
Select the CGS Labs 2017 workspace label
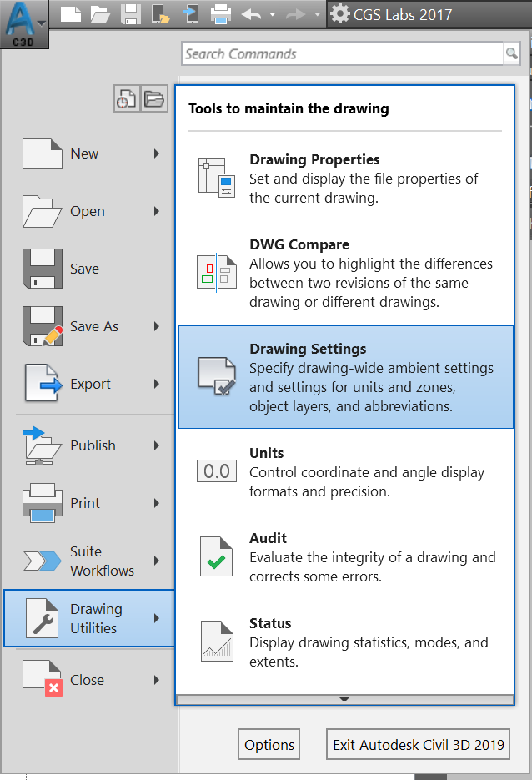coord(403,14)
